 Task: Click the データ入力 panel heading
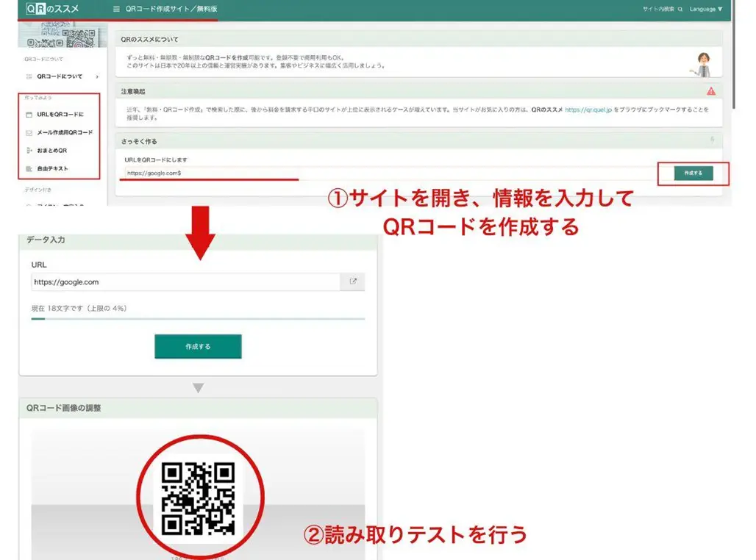coord(46,240)
